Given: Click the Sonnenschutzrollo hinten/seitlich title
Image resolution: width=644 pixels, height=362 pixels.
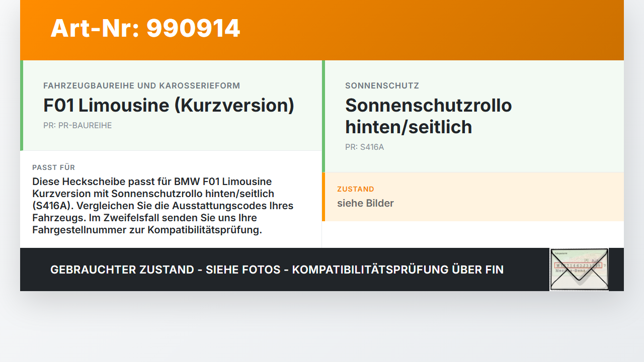Looking at the screenshot, I should coord(428,116).
